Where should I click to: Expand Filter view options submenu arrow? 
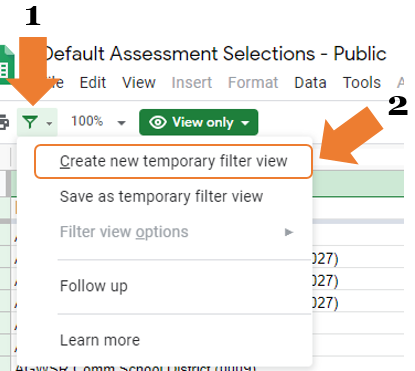point(289,232)
